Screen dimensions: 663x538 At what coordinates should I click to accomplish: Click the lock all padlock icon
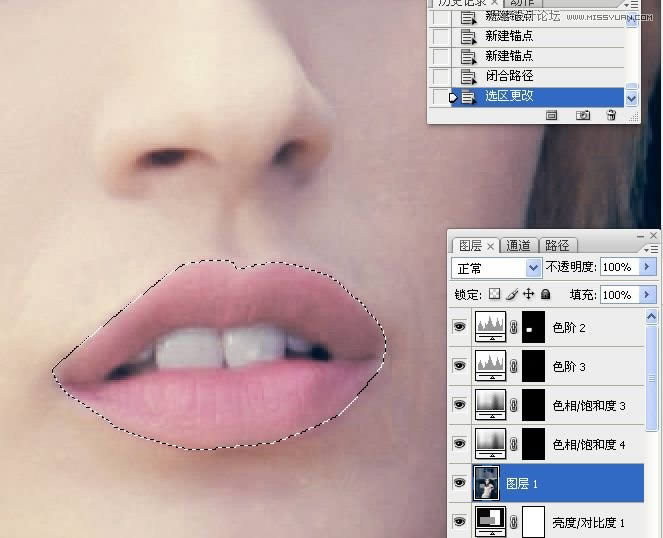point(545,295)
